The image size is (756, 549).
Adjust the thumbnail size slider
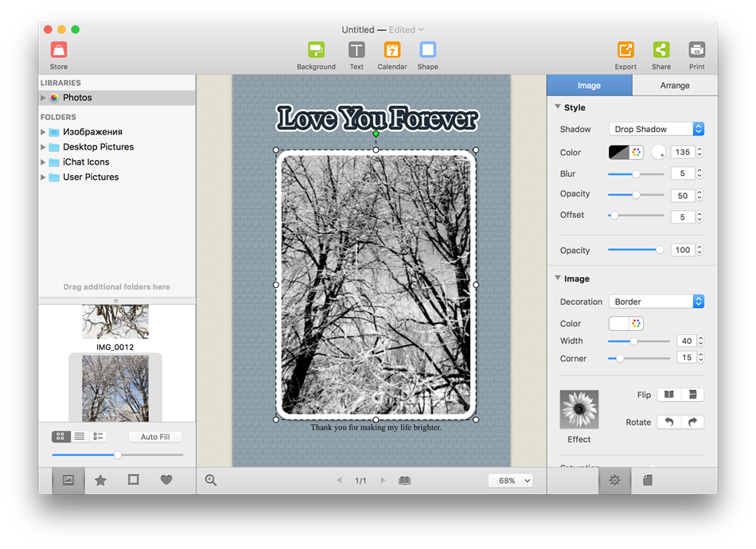pos(118,454)
